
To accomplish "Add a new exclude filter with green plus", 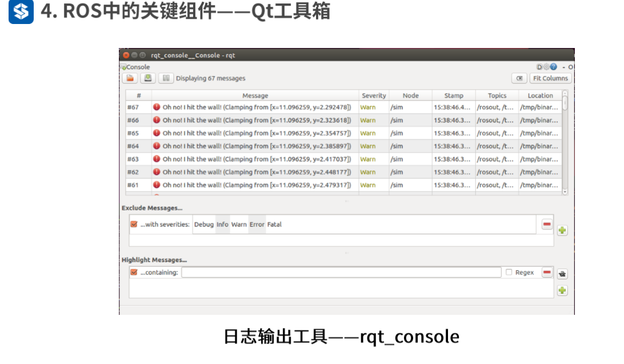I will point(562,230).
